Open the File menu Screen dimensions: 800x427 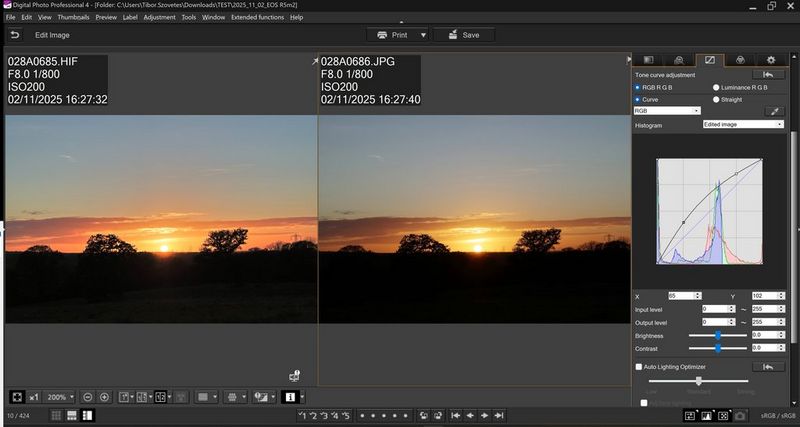point(10,17)
